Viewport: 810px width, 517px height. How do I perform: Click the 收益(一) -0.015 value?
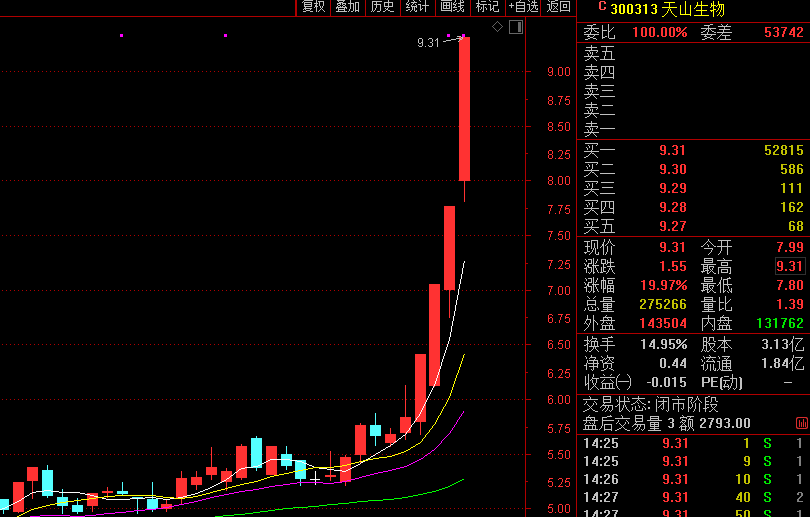(x=666, y=383)
